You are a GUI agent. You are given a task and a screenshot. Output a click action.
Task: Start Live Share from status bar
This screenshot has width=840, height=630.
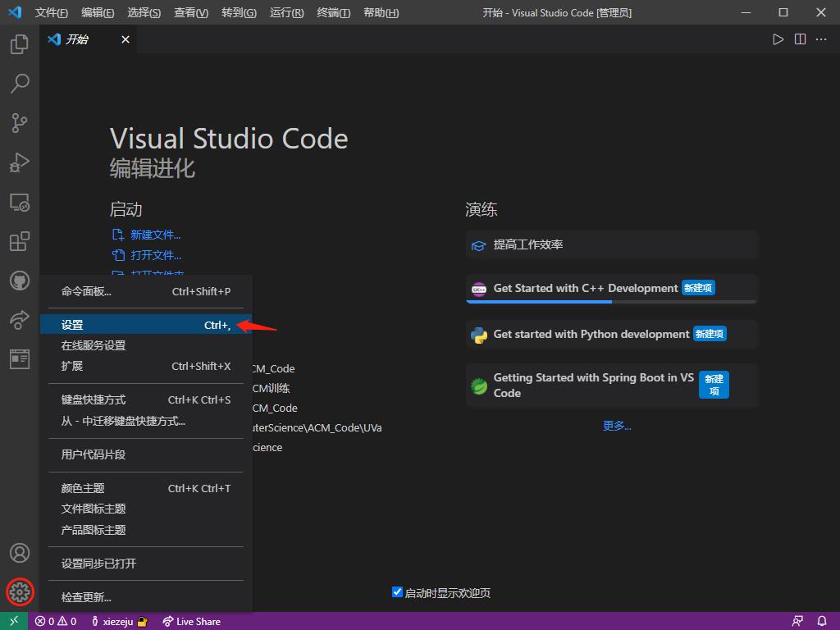coord(191,622)
